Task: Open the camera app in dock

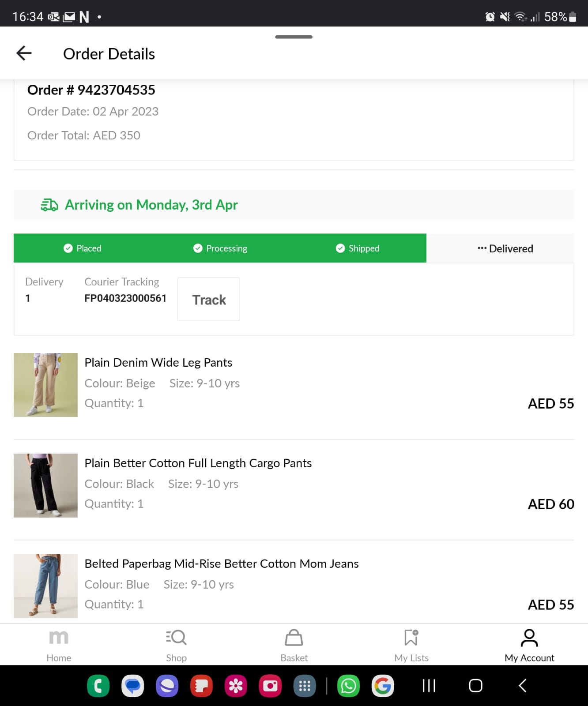Action: (270, 686)
